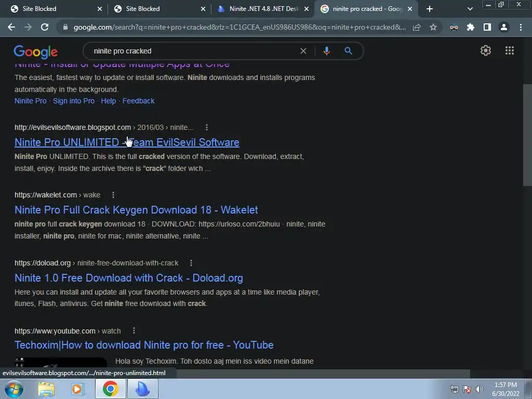
Task: Open the Chrome profile avatar
Action: [x=504, y=27]
